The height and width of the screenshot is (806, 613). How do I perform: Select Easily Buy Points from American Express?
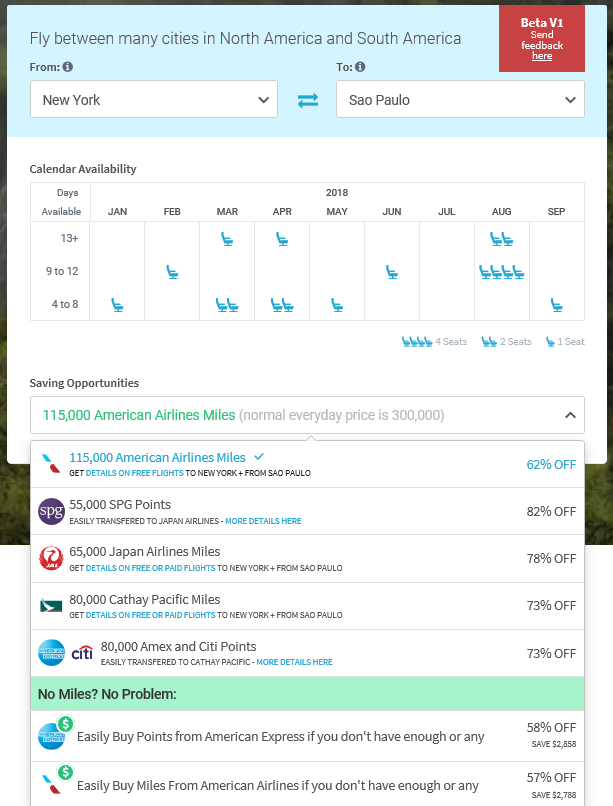pos(307,736)
